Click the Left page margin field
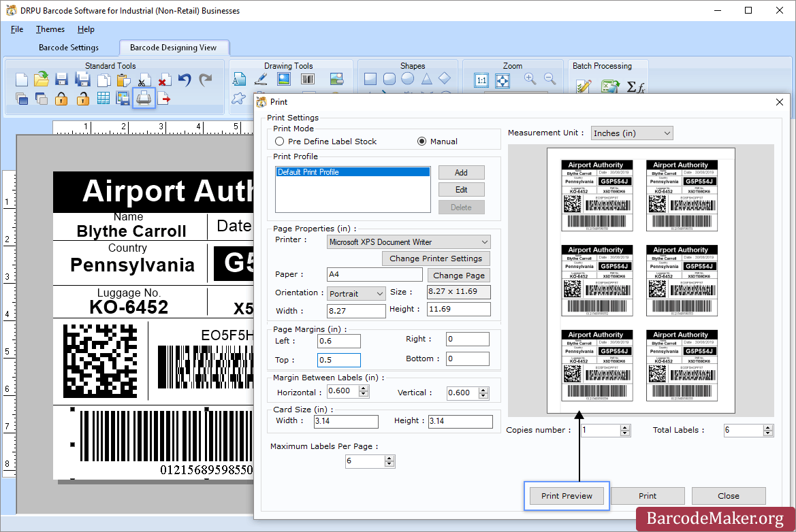 point(339,342)
